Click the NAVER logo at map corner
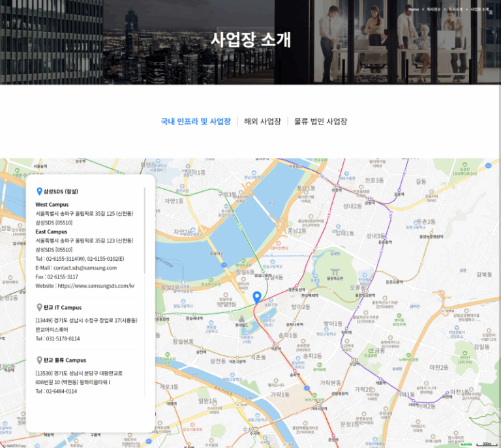 (466, 444)
